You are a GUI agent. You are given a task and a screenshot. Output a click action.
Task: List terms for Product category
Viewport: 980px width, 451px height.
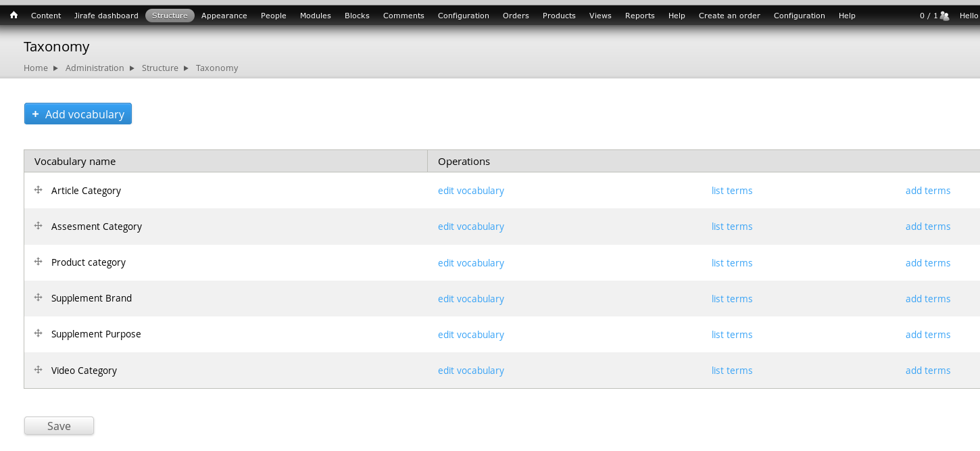732,263
